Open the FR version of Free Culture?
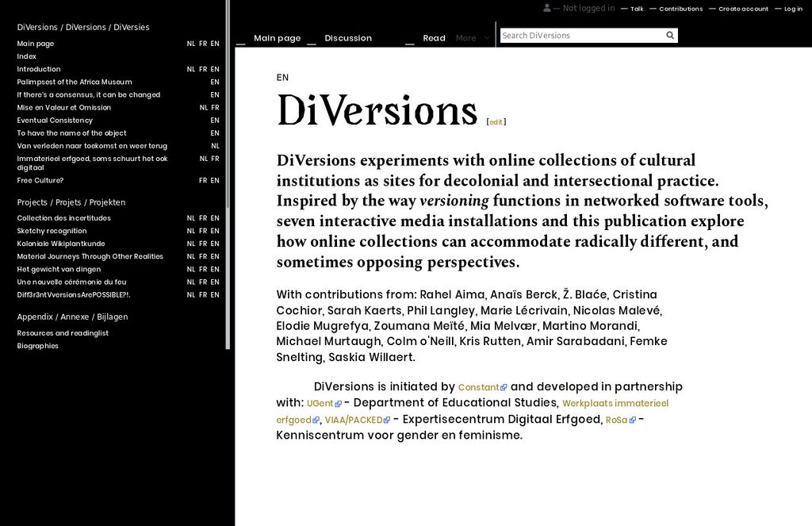The image size is (812, 526). click(x=203, y=181)
